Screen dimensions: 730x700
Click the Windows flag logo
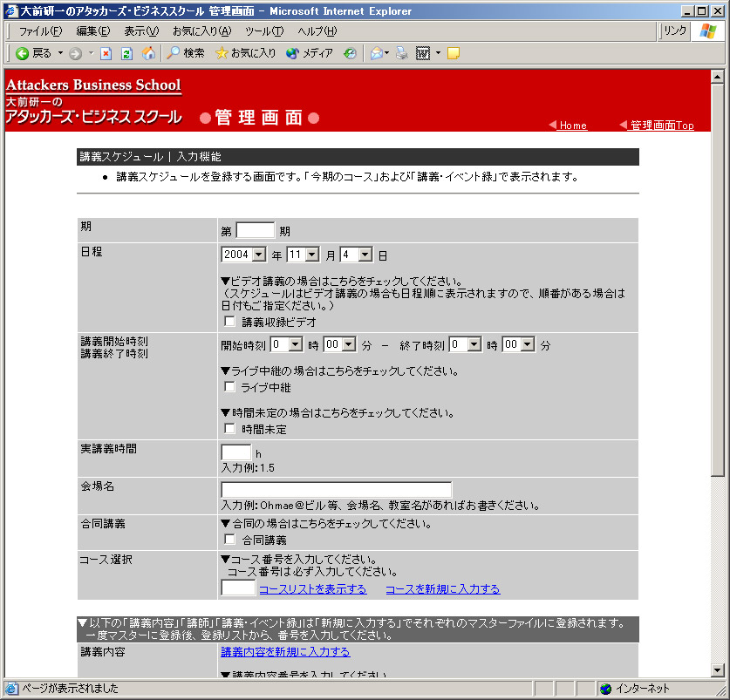(x=708, y=31)
